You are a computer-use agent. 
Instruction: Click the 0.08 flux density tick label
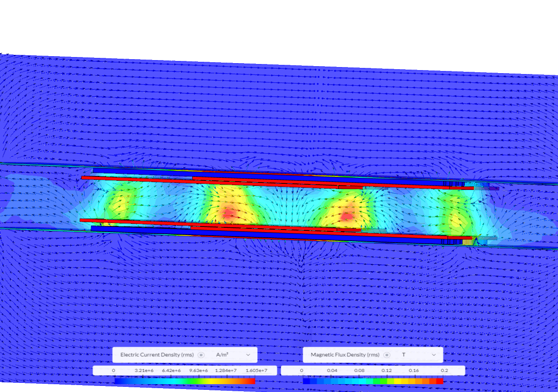click(359, 370)
